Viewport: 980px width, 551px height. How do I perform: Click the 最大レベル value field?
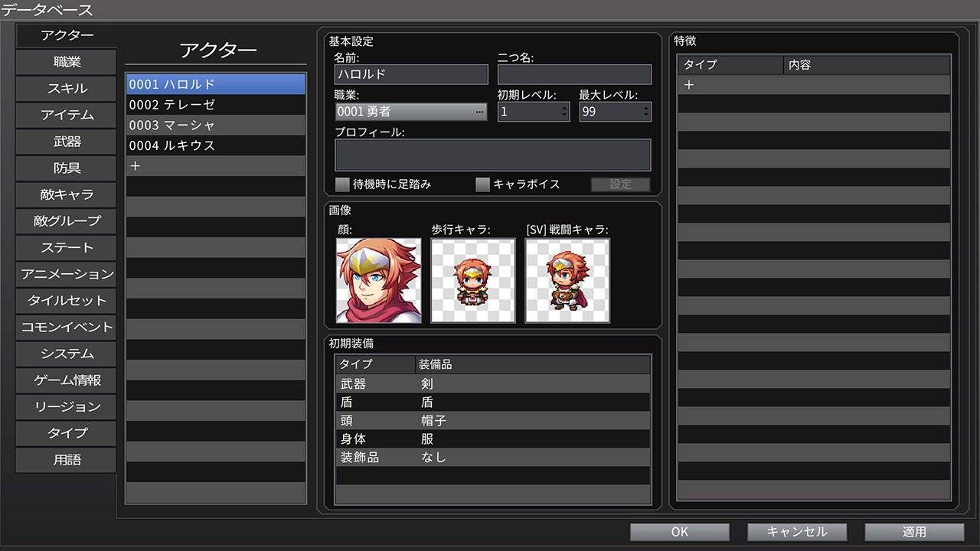tap(610, 112)
